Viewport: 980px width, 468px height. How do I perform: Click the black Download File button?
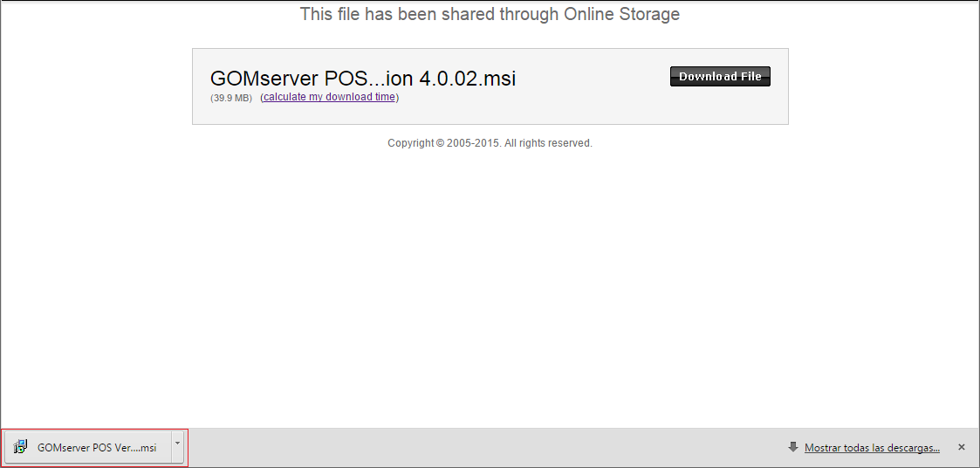720,76
